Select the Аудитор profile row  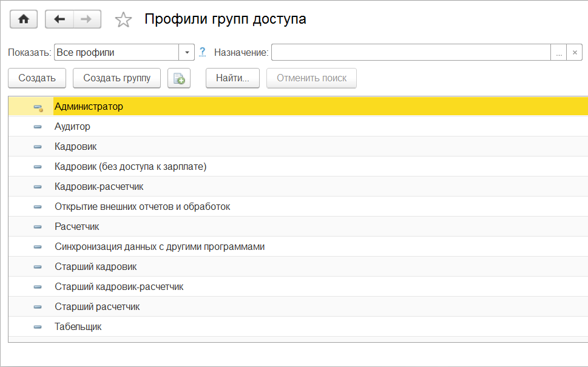pos(72,127)
